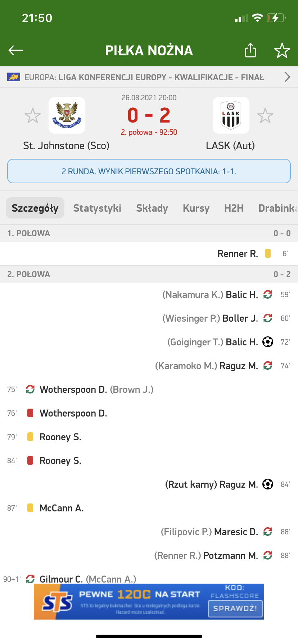Open the Europa league flag icon
This screenshot has width=298, height=644.
[x=14, y=77]
